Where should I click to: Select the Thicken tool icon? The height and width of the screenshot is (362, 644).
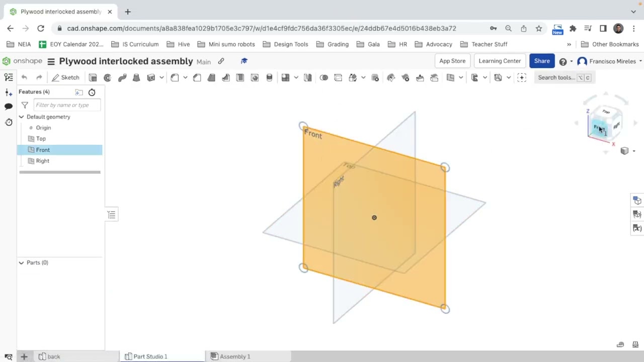pos(151,77)
